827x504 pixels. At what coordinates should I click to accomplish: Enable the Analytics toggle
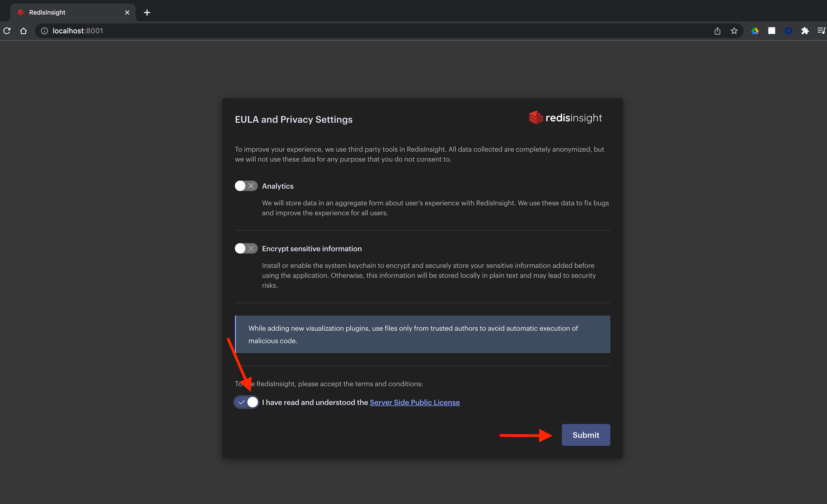pos(246,186)
